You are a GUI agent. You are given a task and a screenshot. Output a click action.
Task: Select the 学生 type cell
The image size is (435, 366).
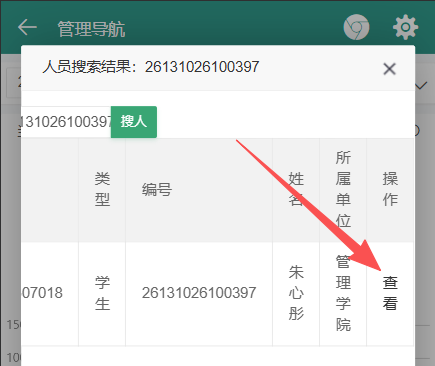[102, 294]
